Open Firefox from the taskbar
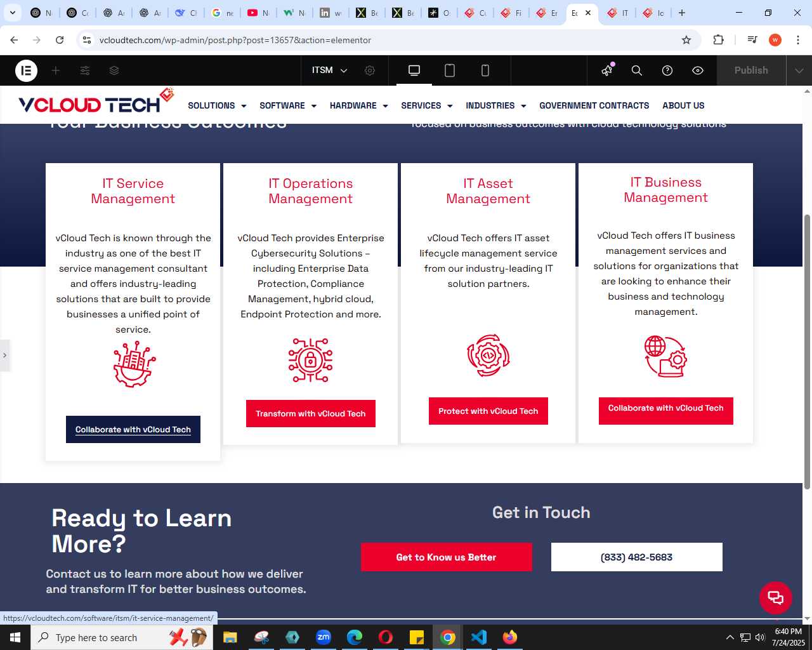The height and width of the screenshot is (650, 812). [510, 637]
